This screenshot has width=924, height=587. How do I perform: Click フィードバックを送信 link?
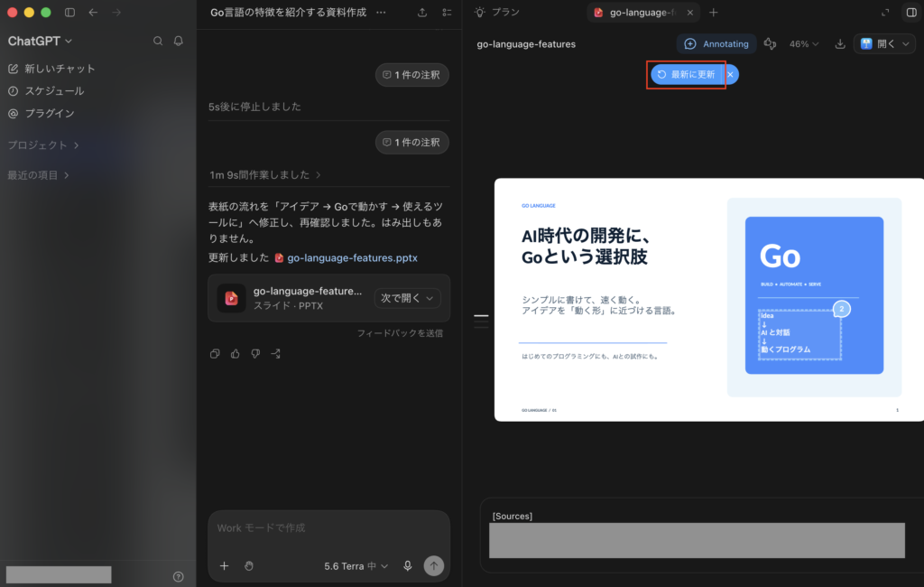point(400,333)
